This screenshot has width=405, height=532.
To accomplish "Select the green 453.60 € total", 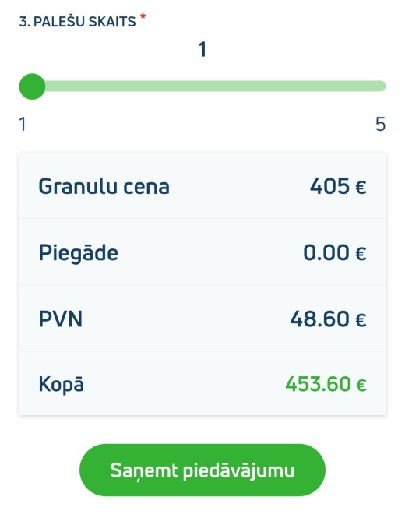I will click(x=326, y=385).
